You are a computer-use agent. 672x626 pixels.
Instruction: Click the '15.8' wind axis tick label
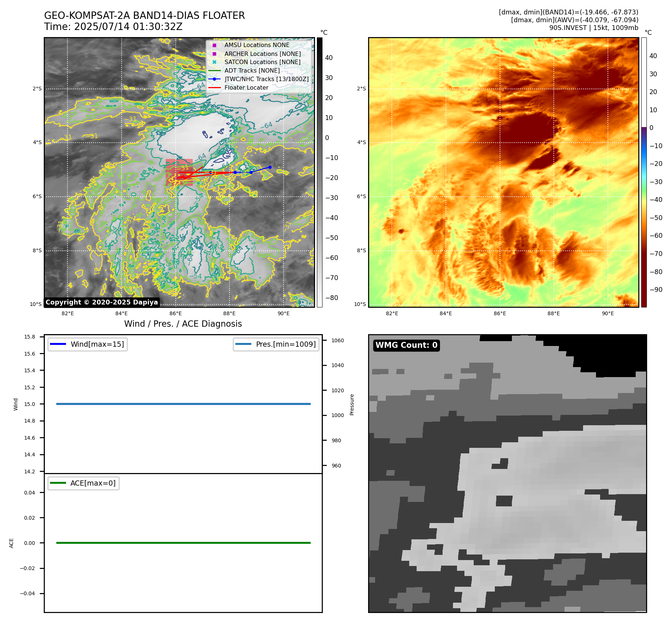pyautogui.click(x=30, y=337)
